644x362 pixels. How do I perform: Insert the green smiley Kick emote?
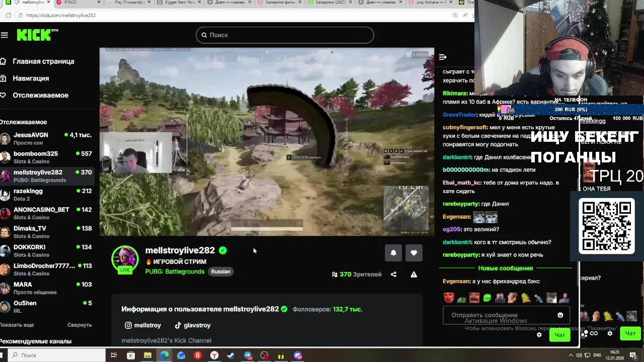(x=487, y=298)
